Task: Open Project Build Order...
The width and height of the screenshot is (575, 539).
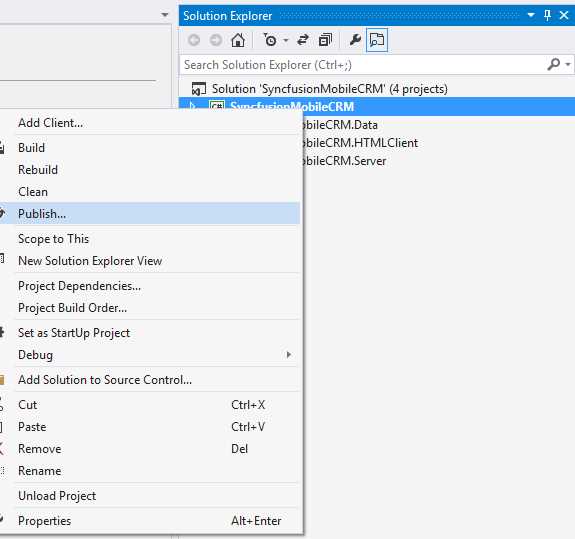Action: (150, 308)
